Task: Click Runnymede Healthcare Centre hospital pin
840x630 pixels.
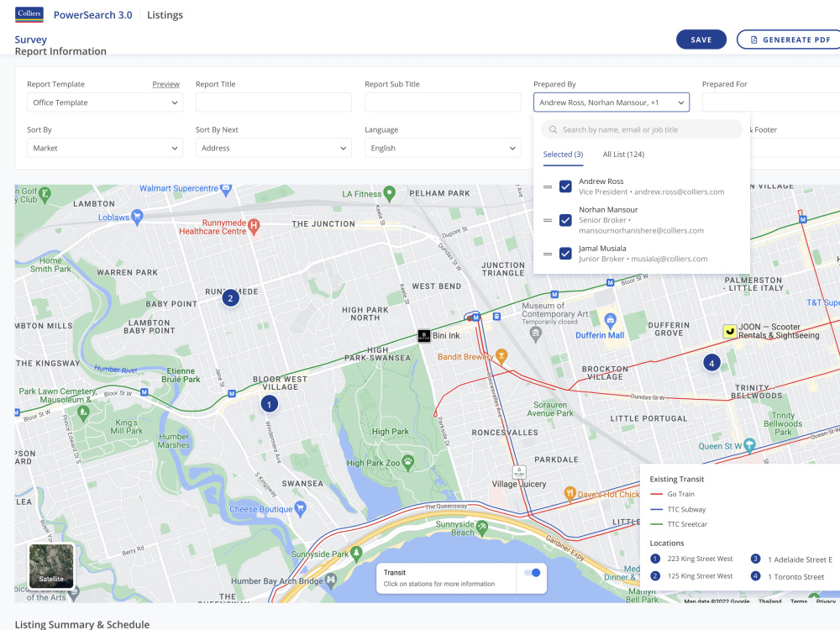Action: point(254,226)
